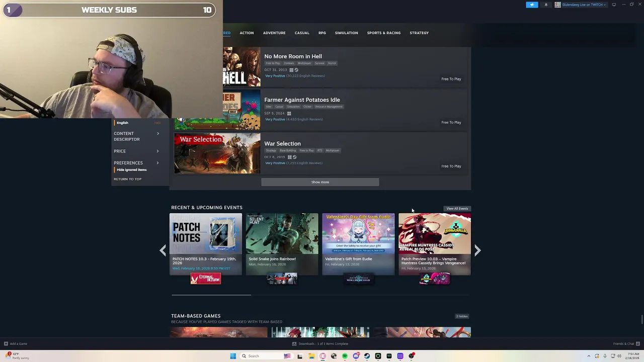This screenshot has height=362, width=644.
Task: Click the Zombies tag on No More Room in Hell
Action: tap(289, 63)
